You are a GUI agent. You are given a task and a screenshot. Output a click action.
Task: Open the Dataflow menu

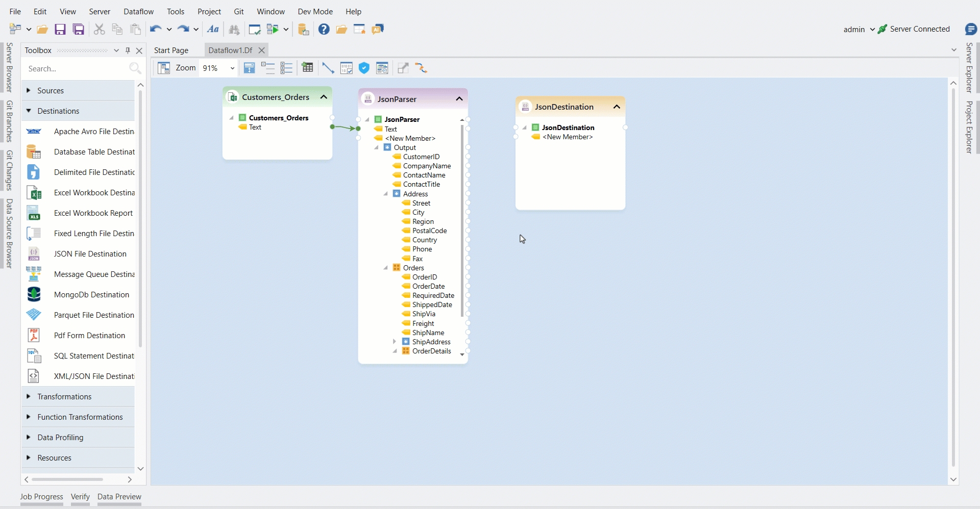138,11
